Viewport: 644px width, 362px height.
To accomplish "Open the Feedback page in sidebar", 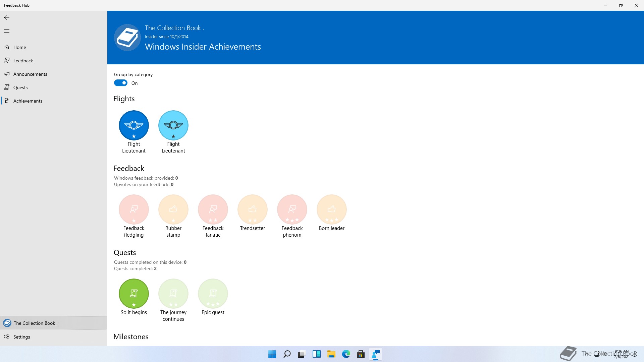I will [x=23, y=61].
